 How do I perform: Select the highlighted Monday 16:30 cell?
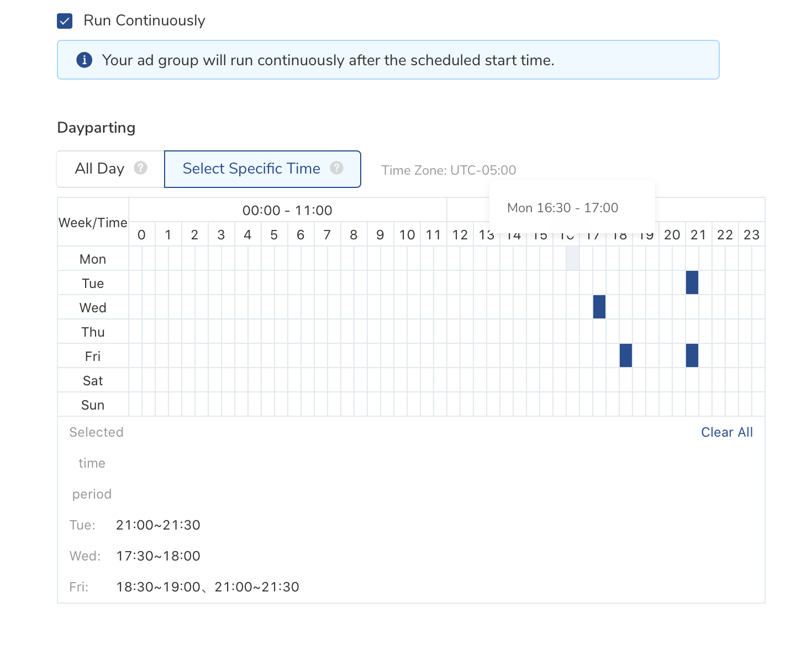pyautogui.click(x=572, y=258)
